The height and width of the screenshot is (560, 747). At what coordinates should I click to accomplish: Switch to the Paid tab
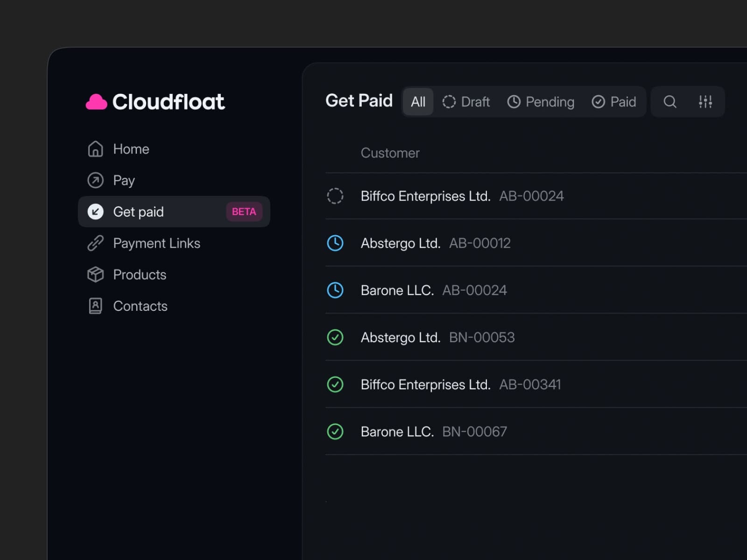pyautogui.click(x=613, y=102)
